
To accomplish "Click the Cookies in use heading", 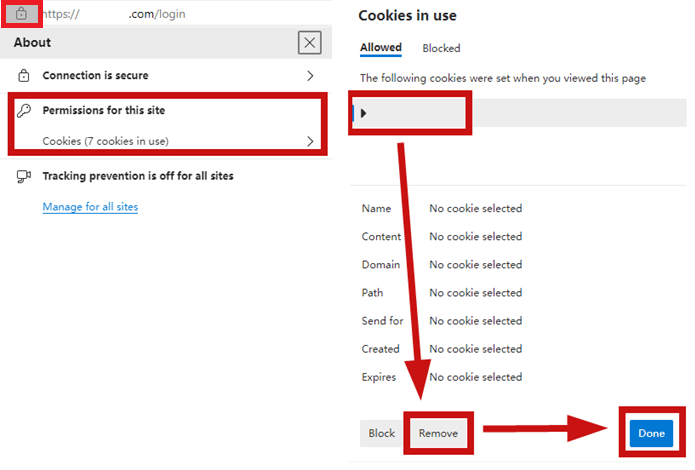I will point(407,16).
